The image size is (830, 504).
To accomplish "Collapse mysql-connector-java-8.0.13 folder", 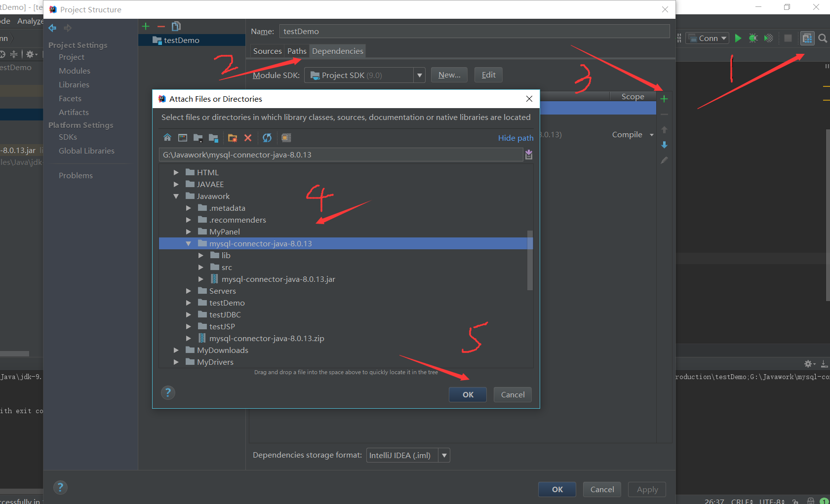I will (x=189, y=243).
